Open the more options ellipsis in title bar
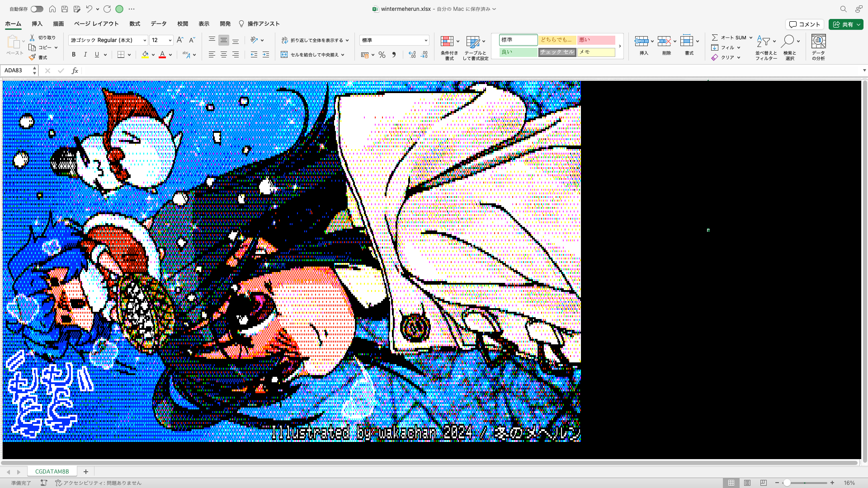This screenshot has height=488, width=868. tap(132, 9)
